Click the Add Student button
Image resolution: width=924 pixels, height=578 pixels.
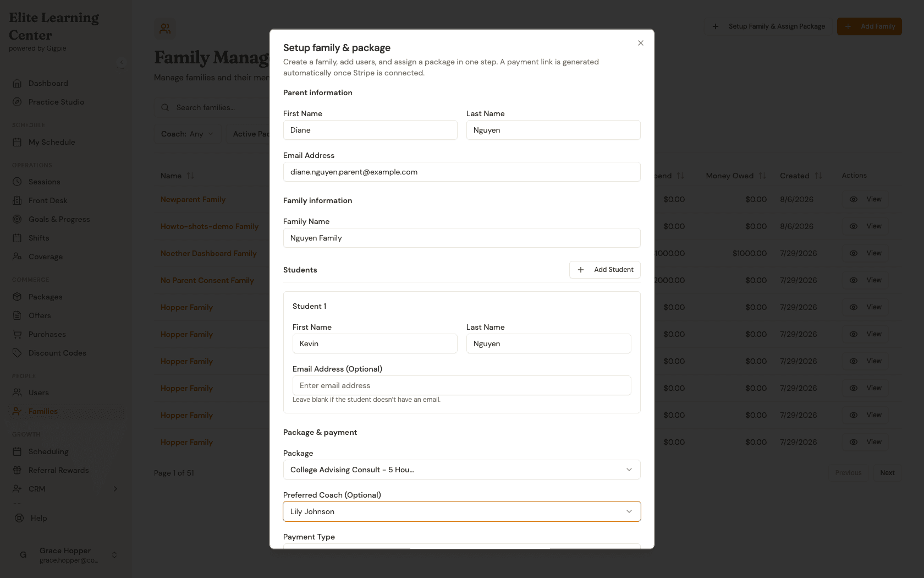(605, 270)
